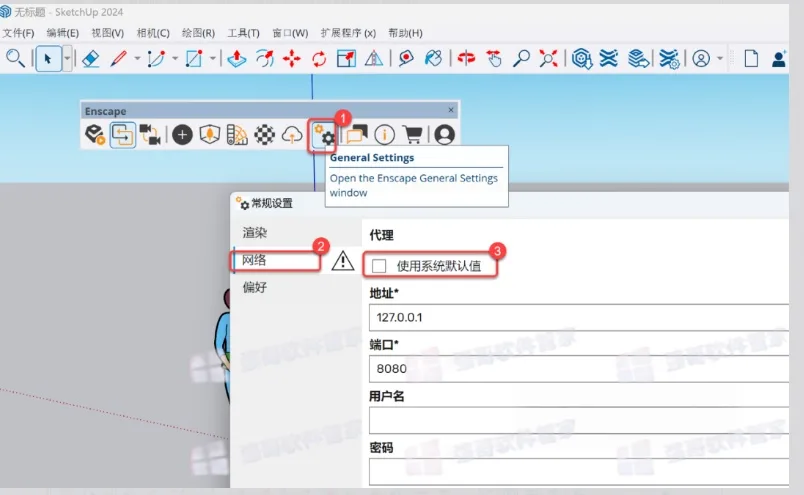The height and width of the screenshot is (495, 804).
Task: Open the Extension Warehouse icon
Action: click(x=609, y=58)
